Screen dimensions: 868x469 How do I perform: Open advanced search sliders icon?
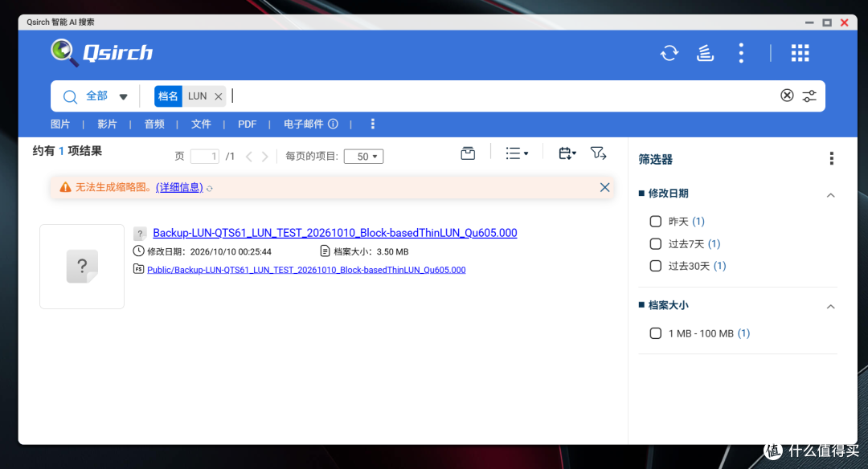point(809,96)
